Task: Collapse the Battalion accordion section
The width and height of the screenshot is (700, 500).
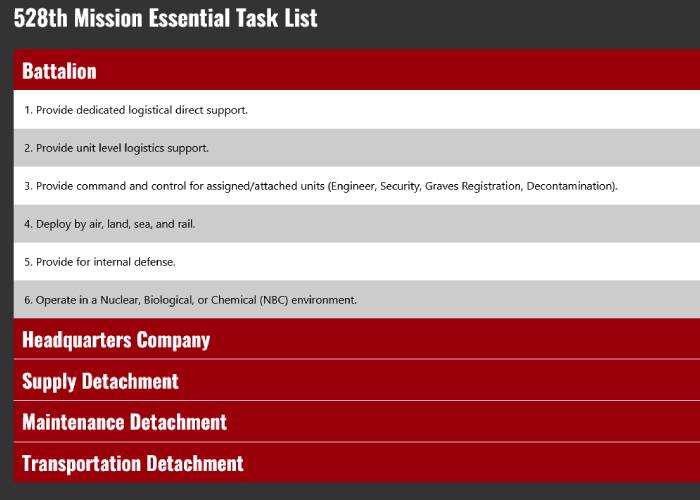Action: click(60, 71)
